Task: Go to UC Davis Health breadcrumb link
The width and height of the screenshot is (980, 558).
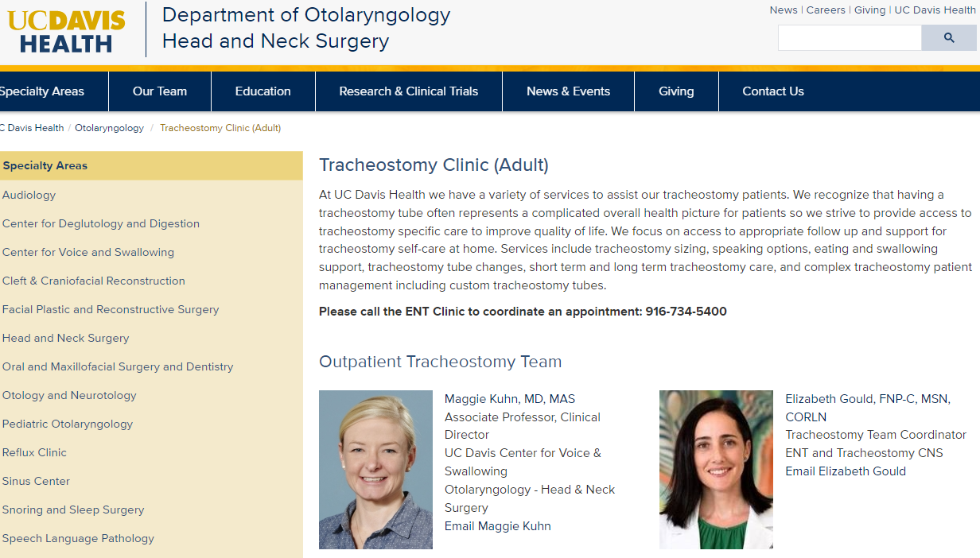Action: click(32, 128)
